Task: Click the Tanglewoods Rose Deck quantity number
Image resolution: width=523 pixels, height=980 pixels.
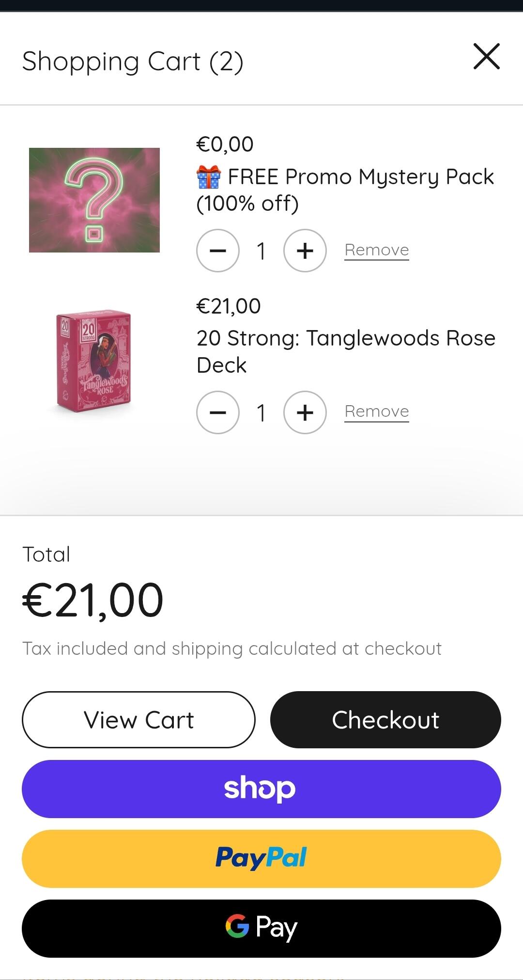Action: point(261,413)
